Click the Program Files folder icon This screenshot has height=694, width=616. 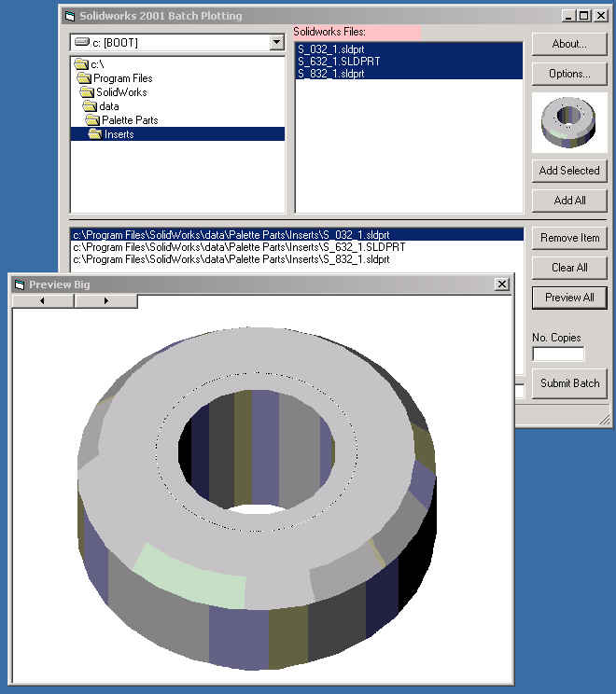[84, 78]
